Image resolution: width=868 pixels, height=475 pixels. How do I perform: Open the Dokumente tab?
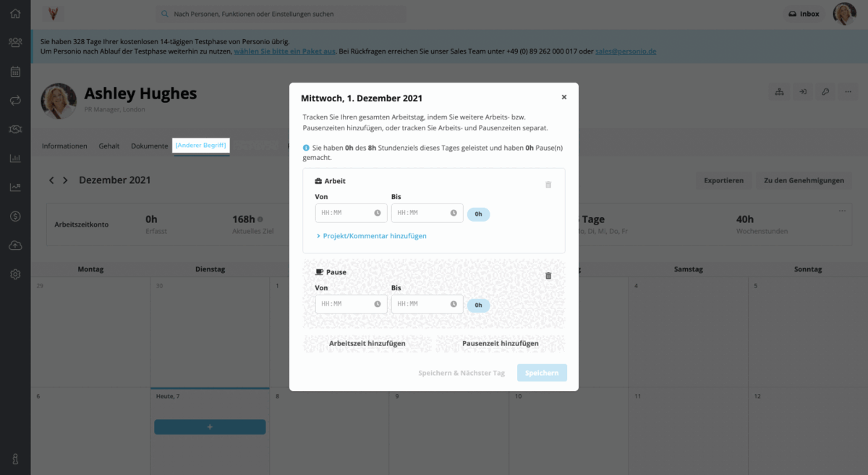[x=149, y=146]
